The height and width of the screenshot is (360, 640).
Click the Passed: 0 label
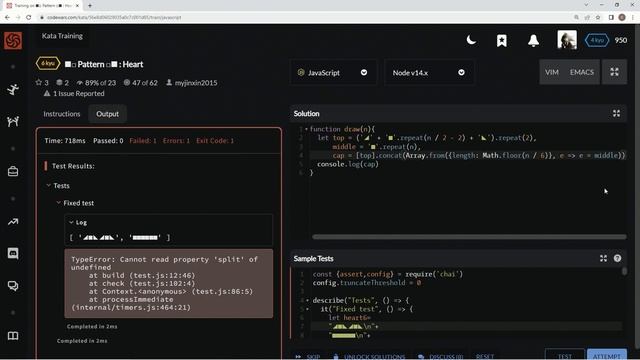(108, 141)
